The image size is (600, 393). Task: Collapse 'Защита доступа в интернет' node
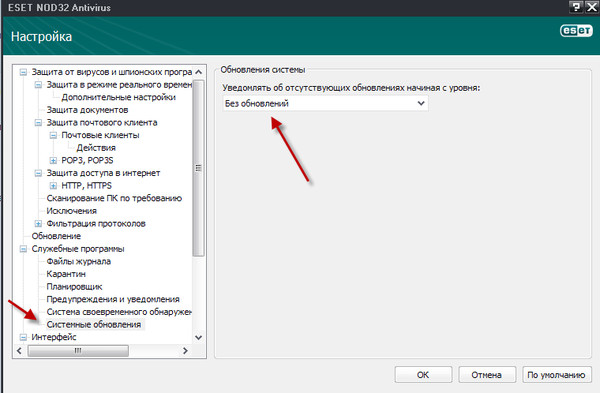click(38, 173)
